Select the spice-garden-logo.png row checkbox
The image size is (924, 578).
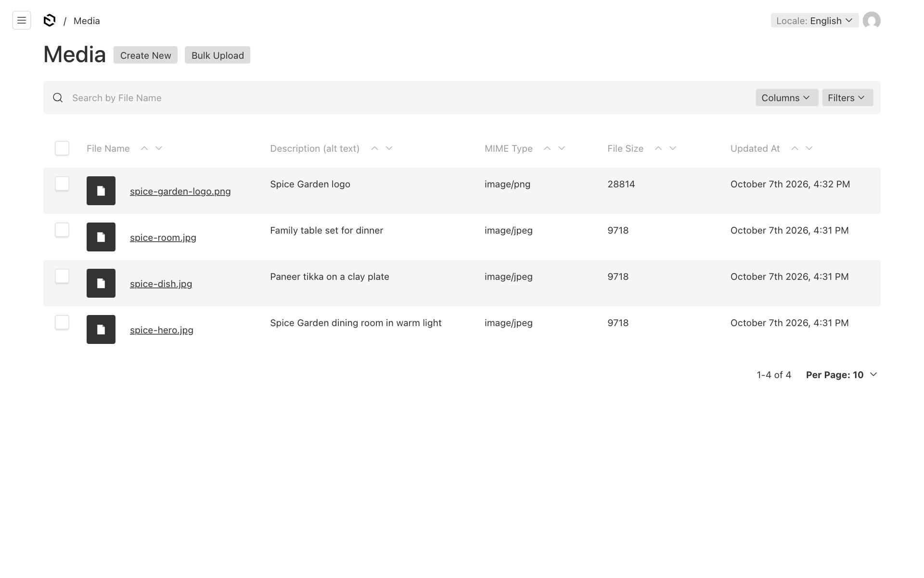[x=62, y=184]
